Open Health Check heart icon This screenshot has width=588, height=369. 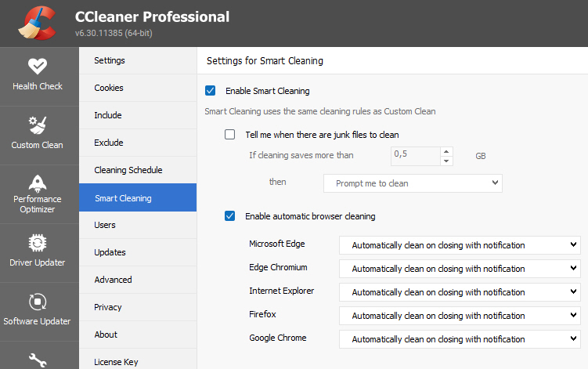point(38,67)
